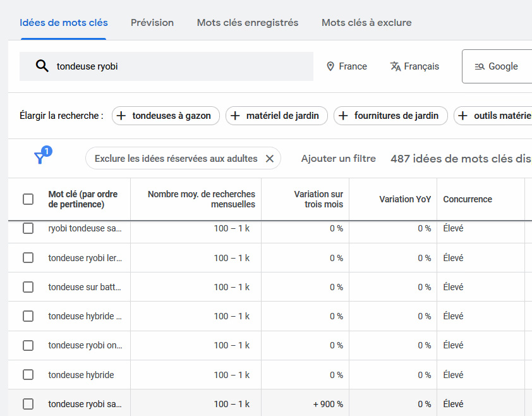Check the checkbox for "tondeuse hybride"
This screenshot has height=416, width=532.
click(x=28, y=374)
